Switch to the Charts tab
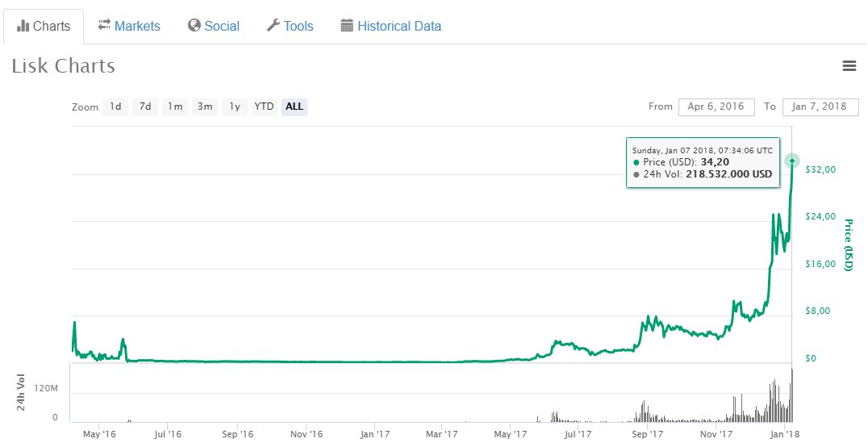This screenshot has height=447, width=868. (44, 26)
